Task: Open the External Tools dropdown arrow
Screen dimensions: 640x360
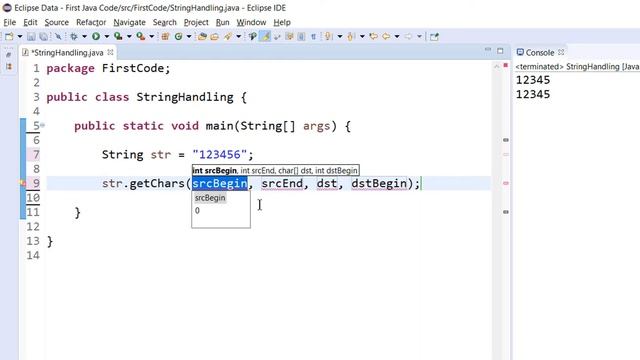Action: click(x=151, y=37)
